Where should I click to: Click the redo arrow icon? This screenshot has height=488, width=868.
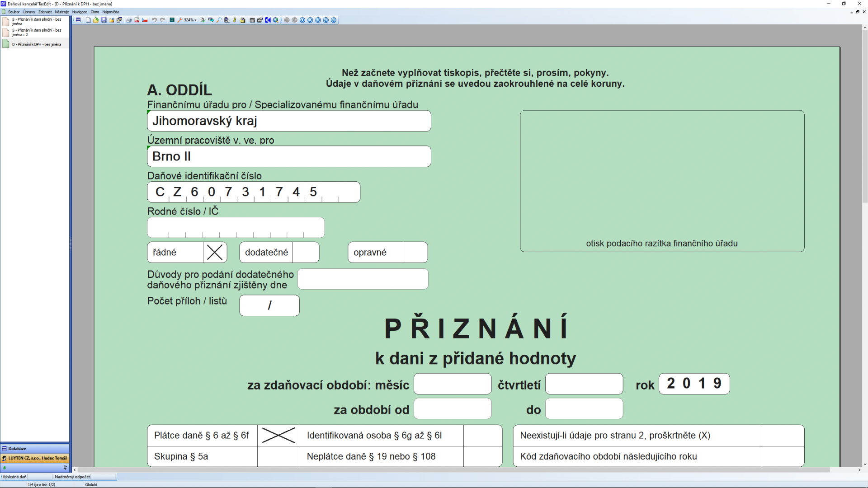[162, 20]
